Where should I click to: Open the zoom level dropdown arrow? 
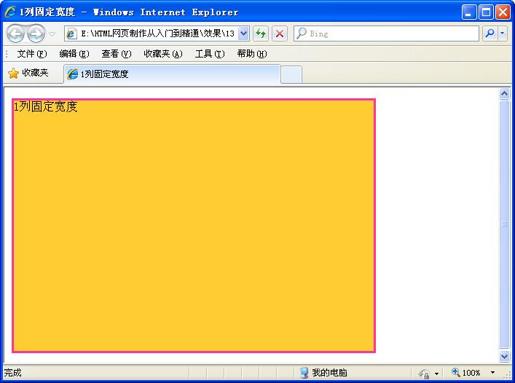tap(493, 372)
